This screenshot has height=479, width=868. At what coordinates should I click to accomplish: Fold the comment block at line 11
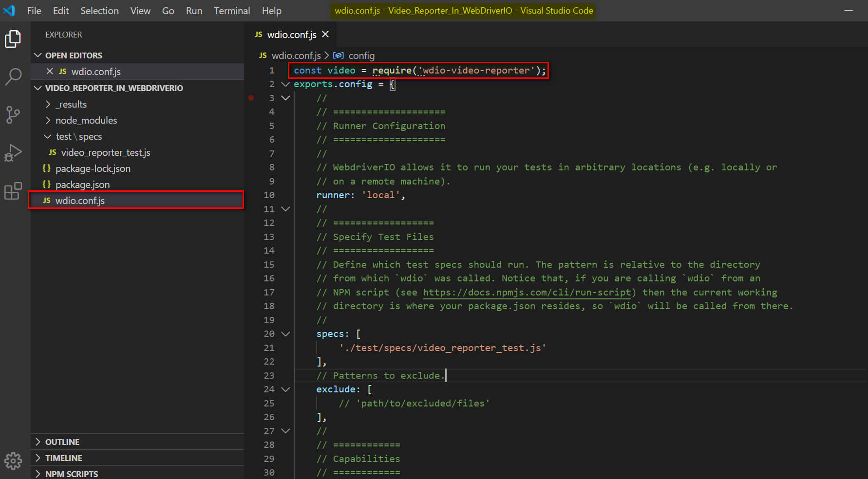pos(286,209)
